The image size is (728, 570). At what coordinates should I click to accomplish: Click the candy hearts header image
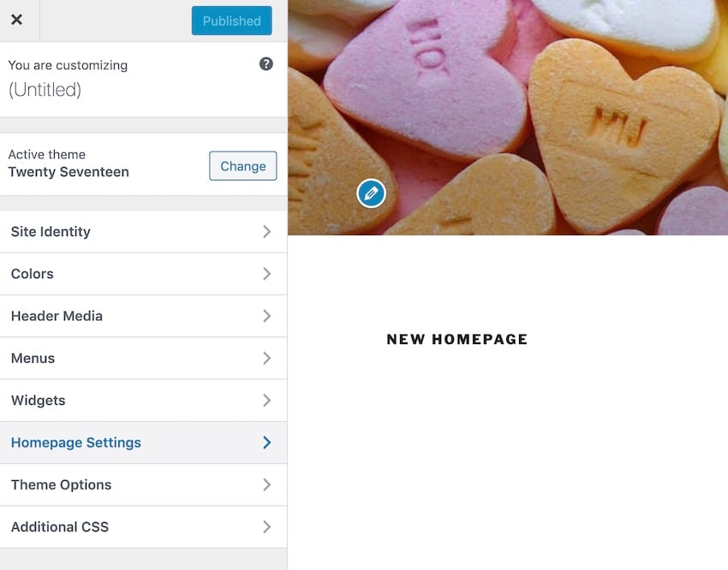click(x=508, y=117)
